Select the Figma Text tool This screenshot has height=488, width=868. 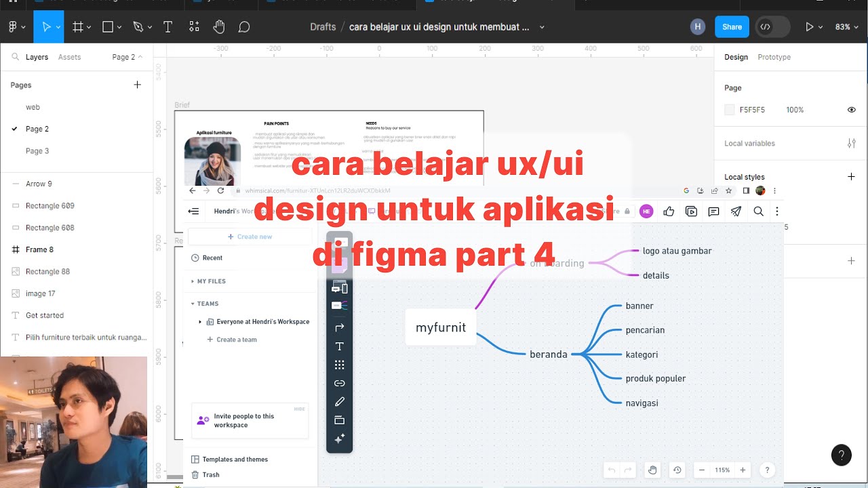[167, 27]
